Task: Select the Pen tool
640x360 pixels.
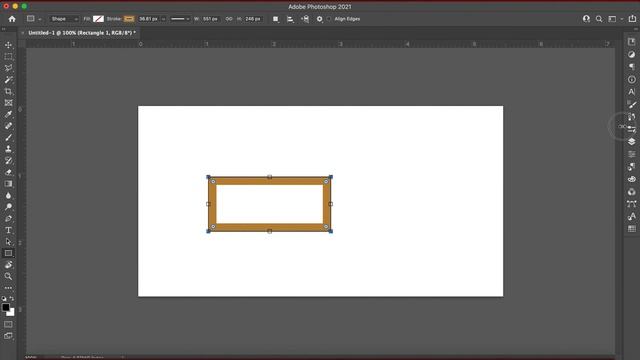Action: 8,218
